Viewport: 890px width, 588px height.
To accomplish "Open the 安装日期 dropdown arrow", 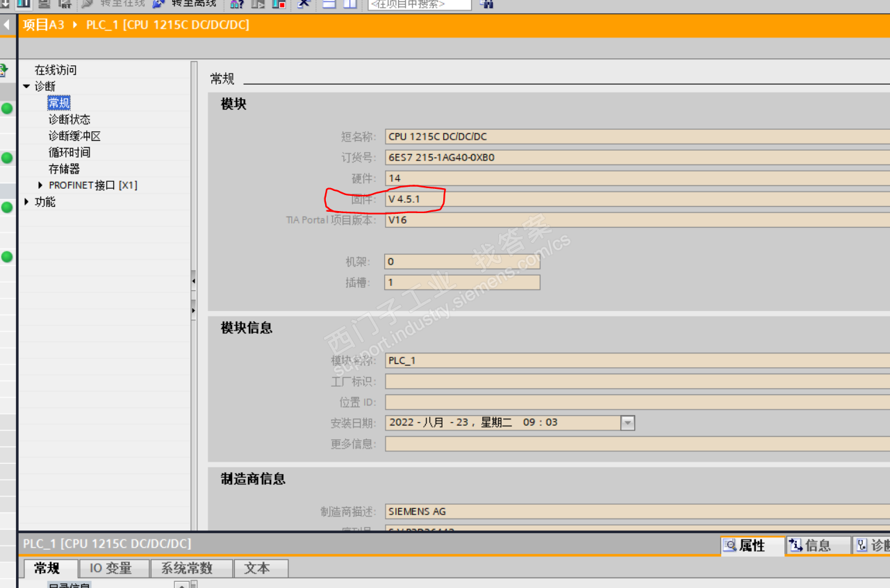I will tap(628, 423).
